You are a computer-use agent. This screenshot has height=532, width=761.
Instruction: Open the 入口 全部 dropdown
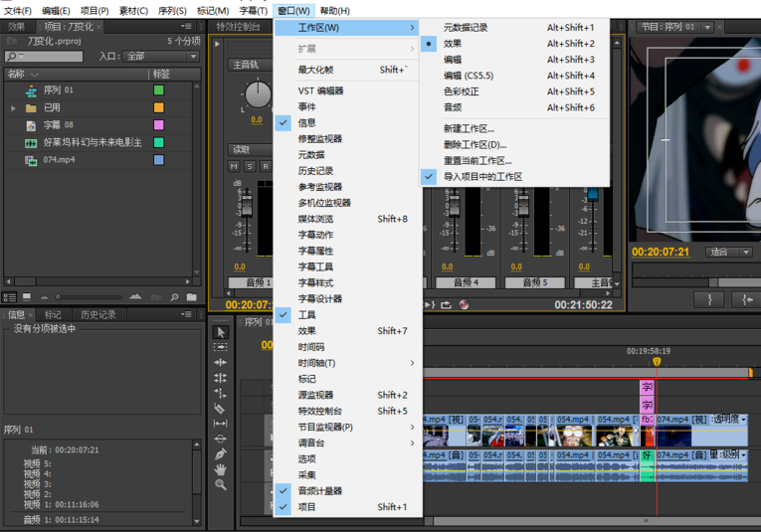tap(160, 57)
